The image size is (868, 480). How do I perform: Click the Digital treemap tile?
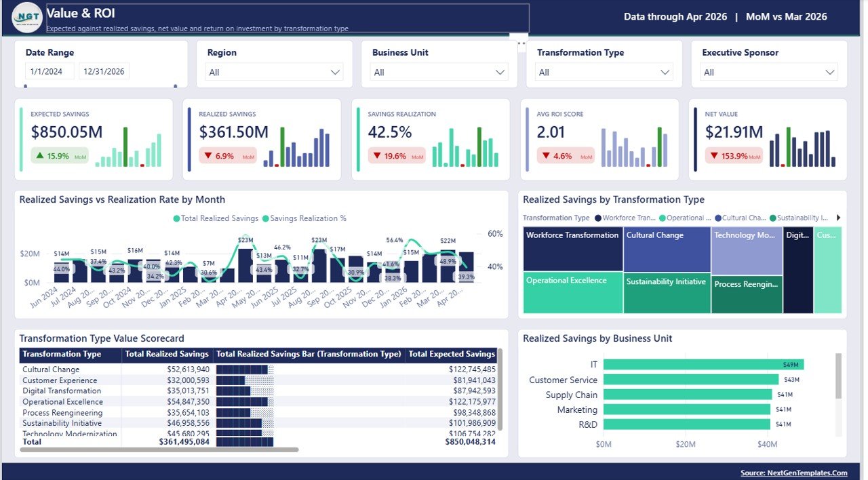point(798,270)
